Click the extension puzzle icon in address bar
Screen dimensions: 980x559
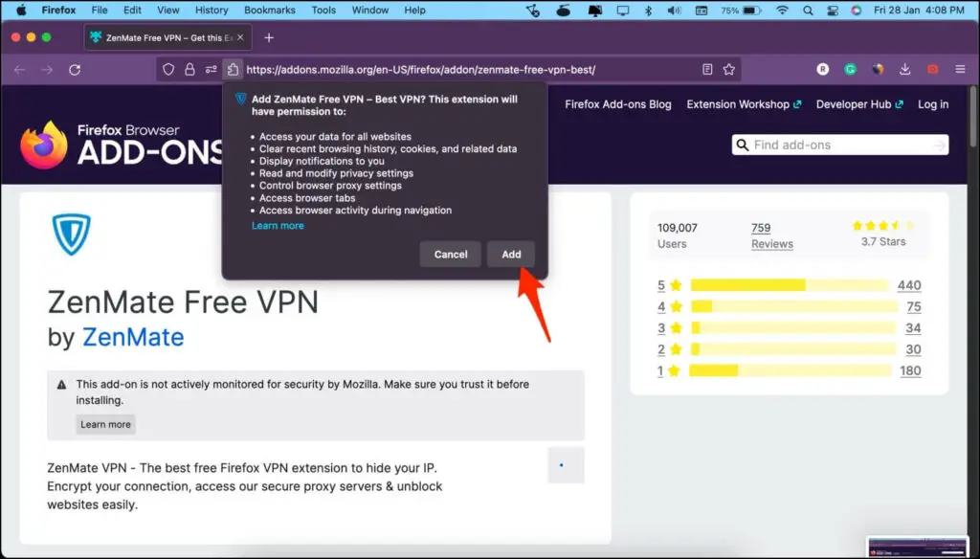(233, 70)
